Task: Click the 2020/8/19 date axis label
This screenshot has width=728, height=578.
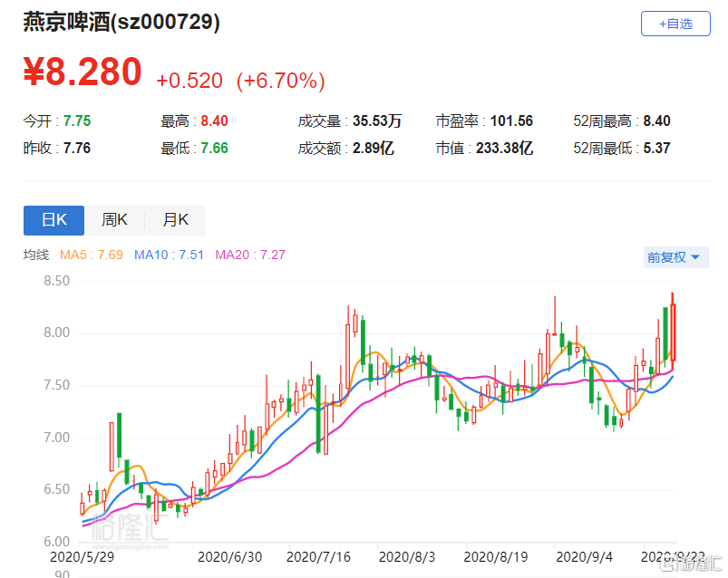Action: pyautogui.click(x=496, y=556)
